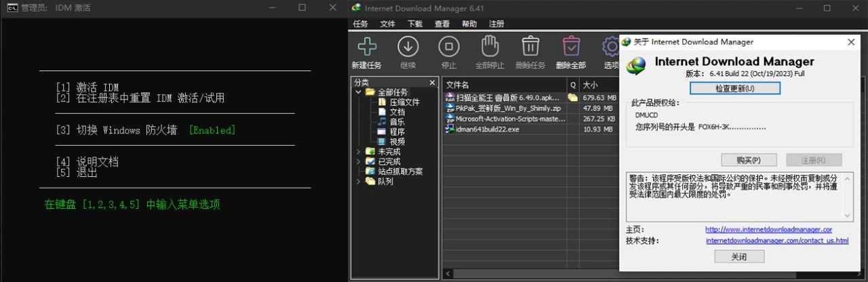Click scroll down arrow in warning text box
The height and width of the screenshot is (282, 868).
848,216
